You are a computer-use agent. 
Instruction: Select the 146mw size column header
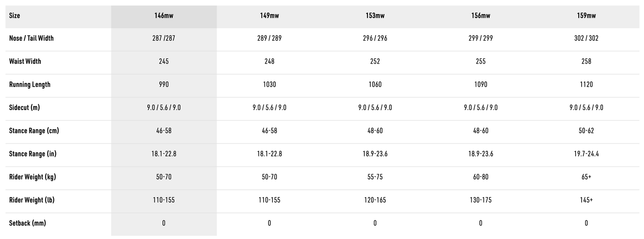pos(164,16)
